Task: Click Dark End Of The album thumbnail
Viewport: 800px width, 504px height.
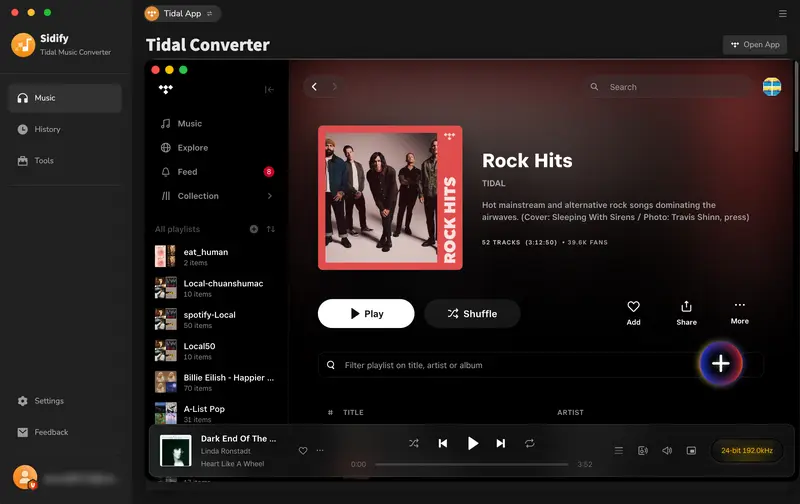Action: point(176,451)
